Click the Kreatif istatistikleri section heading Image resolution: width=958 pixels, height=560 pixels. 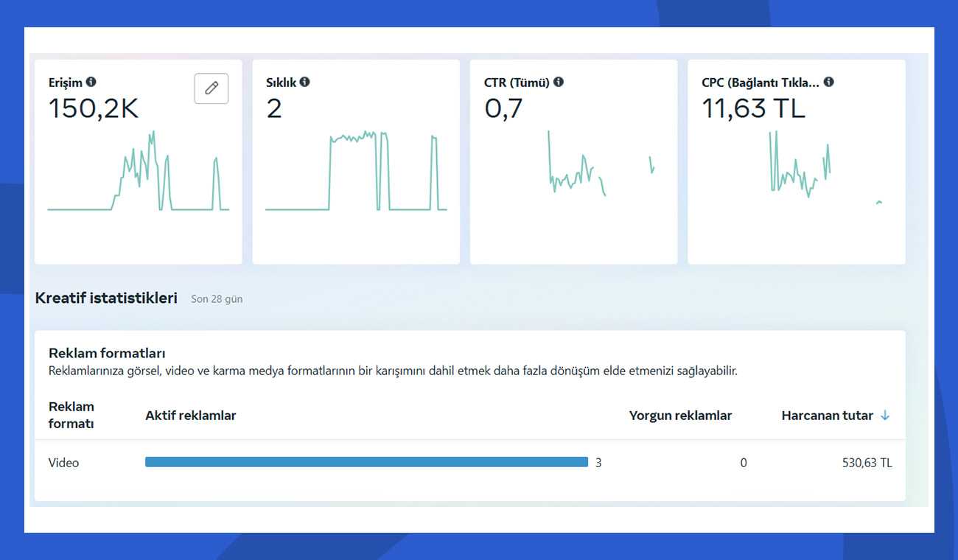pos(106,298)
